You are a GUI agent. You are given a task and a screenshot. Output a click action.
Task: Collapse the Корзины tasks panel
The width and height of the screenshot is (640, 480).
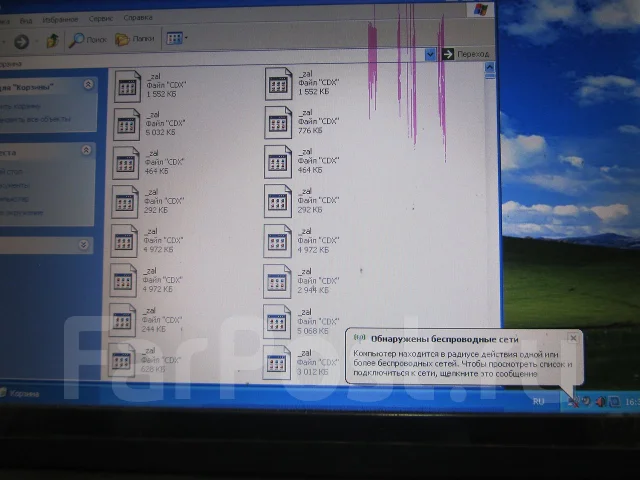click(88, 84)
